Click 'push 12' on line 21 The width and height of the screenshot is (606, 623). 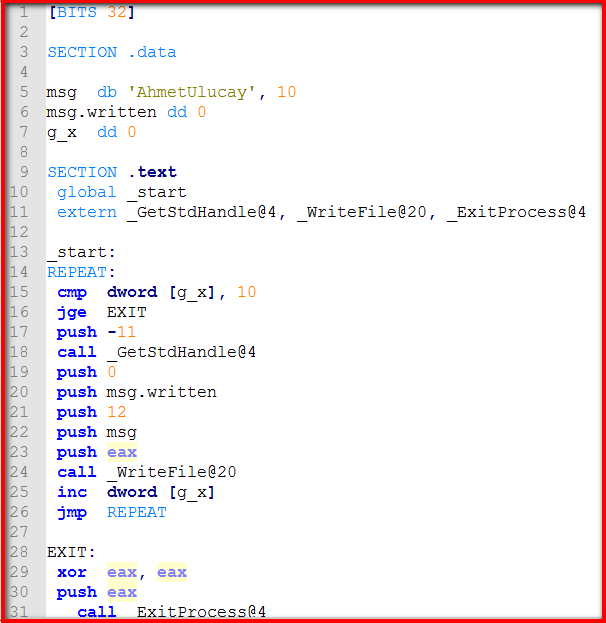92,412
